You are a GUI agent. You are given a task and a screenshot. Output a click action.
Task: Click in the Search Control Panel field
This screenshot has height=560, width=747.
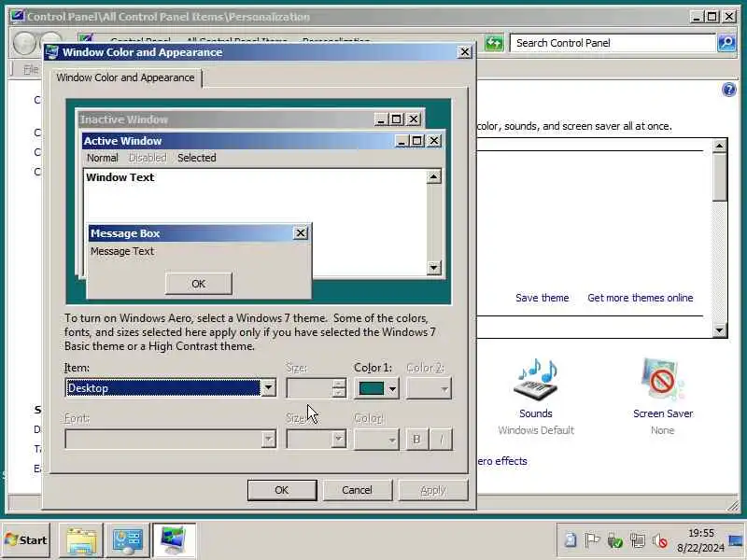pyautogui.click(x=613, y=43)
